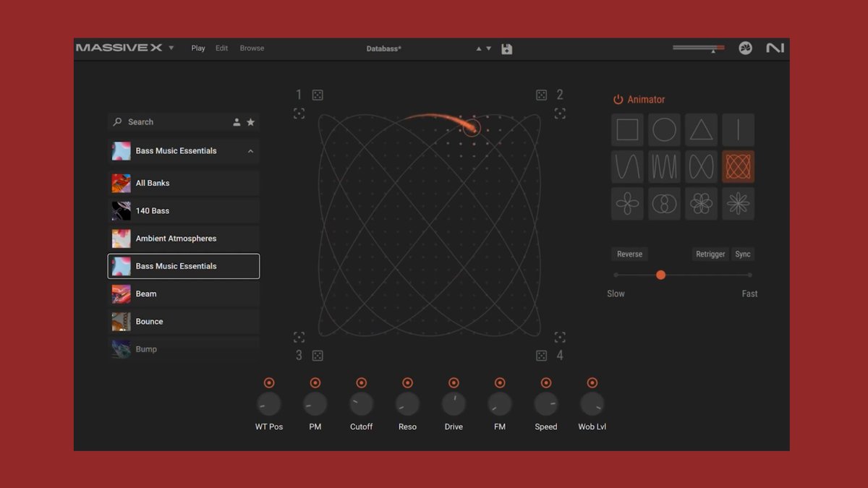Select the starburst animator shape
The width and height of the screenshot is (868, 488).
point(738,204)
